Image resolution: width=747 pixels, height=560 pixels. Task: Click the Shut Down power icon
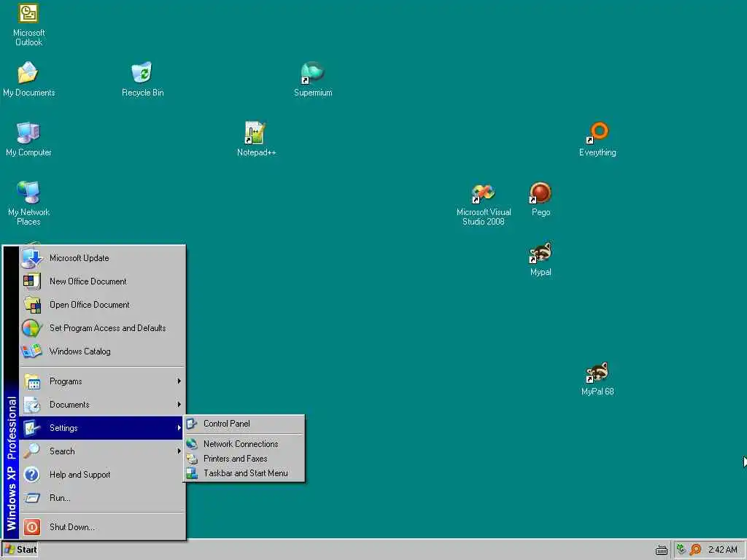point(32,526)
